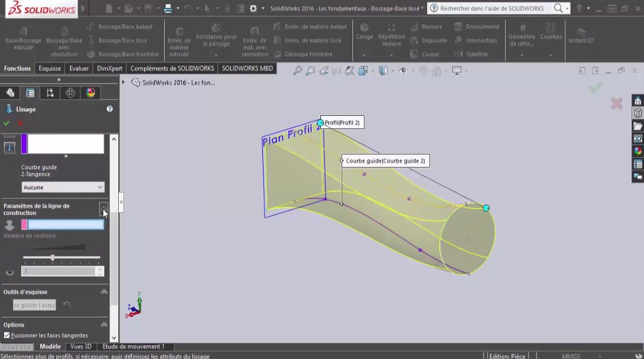The width and height of the screenshot is (644, 359).
Task: Open the Courbe guide 2-Tangence Aucune dropdown
Action: pyautogui.click(x=63, y=187)
